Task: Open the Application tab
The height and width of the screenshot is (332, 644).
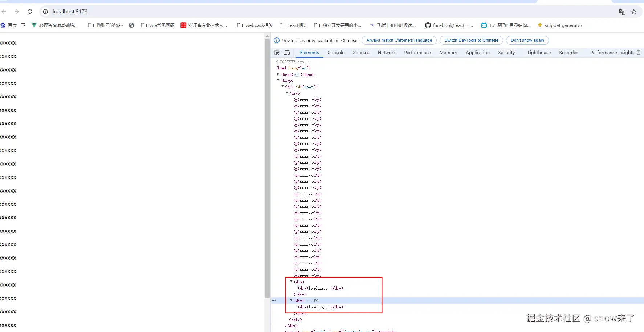Action: click(478, 53)
